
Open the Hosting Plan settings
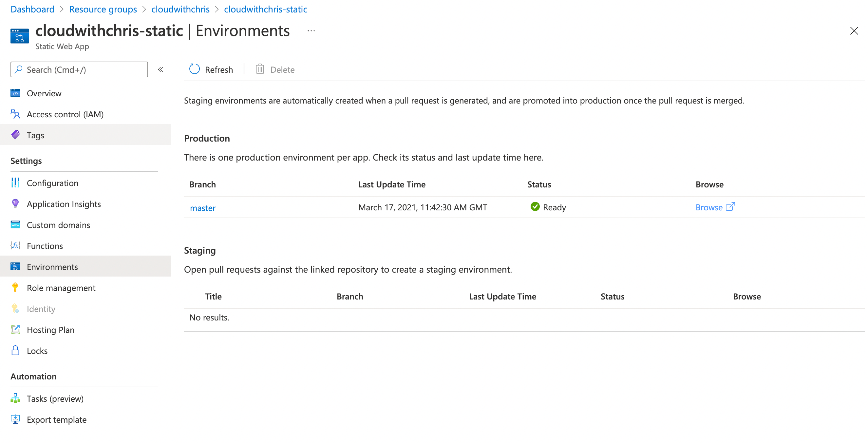pyautogui.click(x=51, y=329)
